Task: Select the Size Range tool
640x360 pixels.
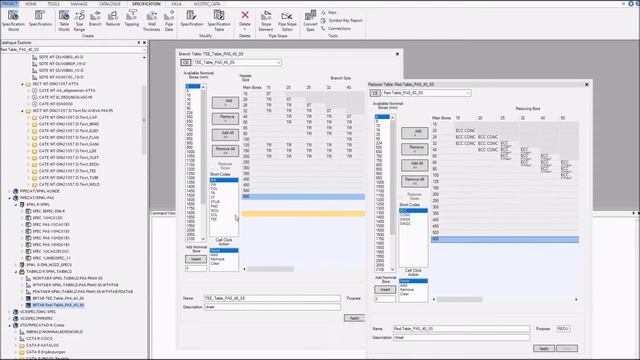Action: [x=79, y=20]
